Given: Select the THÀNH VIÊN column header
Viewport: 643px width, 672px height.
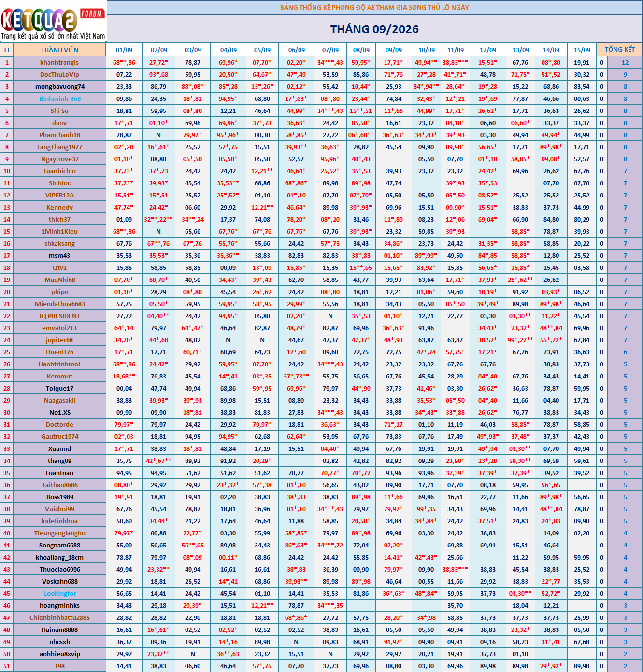Looking at the screenshot, I should click(x=59, y=50).
